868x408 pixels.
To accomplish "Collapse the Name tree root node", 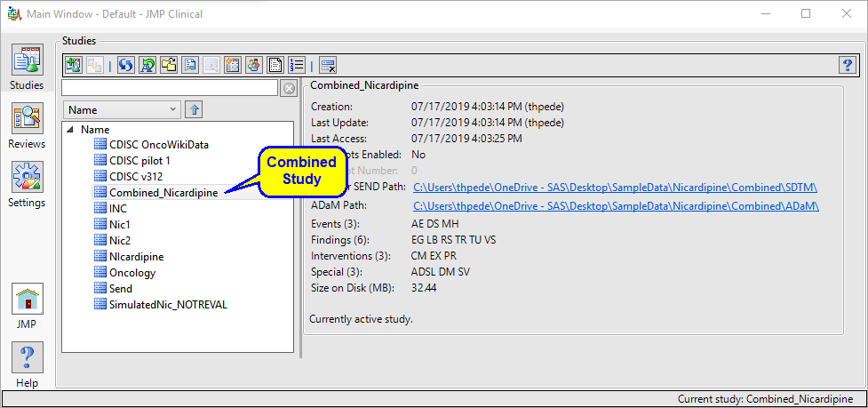I will 70,130.
